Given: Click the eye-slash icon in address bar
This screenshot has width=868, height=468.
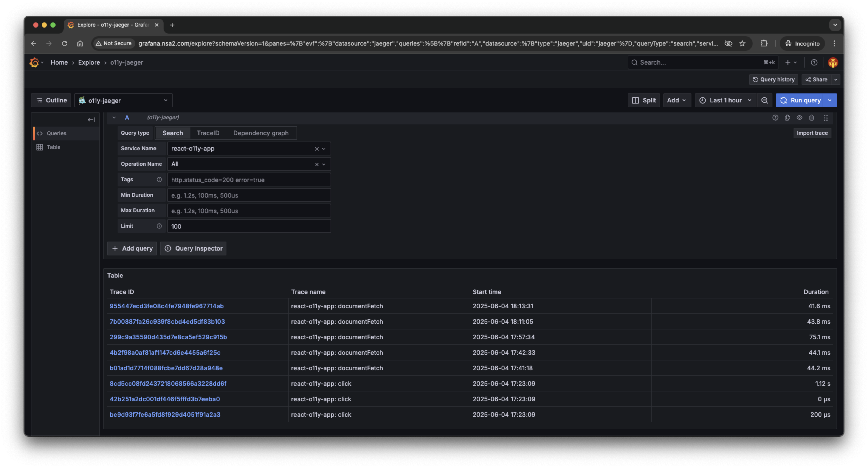Looking at the screenshot, I should coord(728,43).
